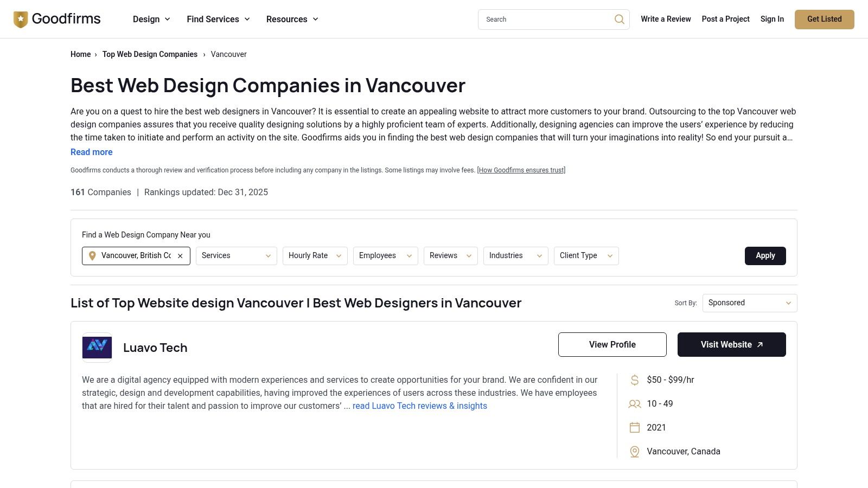Click the search magnifier icon
The height and width of the screenshot is (488, 868).
pyautogui.click(x=619, y=19)
